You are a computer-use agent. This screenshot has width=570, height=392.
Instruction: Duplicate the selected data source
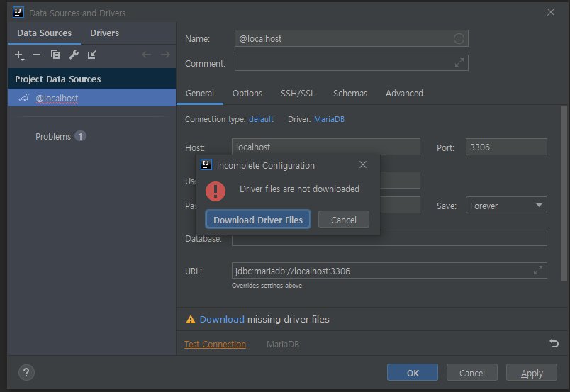point(55,55)
